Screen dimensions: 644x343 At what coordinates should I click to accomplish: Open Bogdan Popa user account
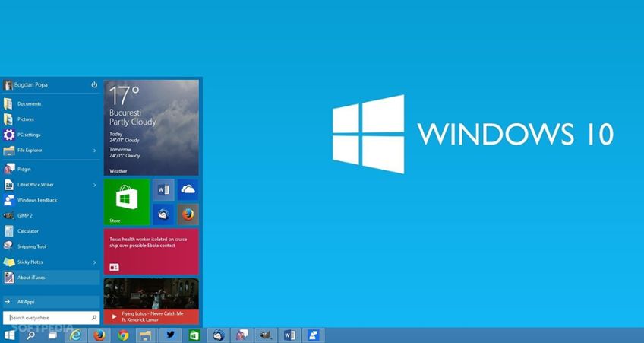tap(26, 85)
